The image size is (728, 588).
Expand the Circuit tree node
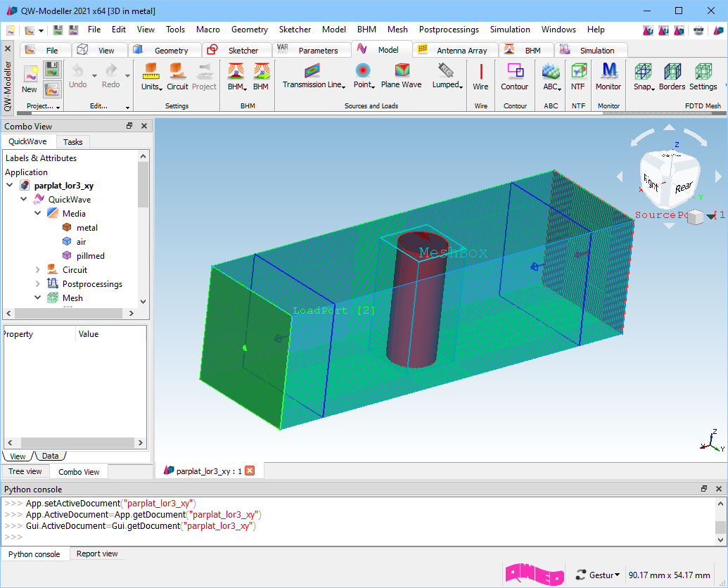pyautogui.click(x=37, y=269)
